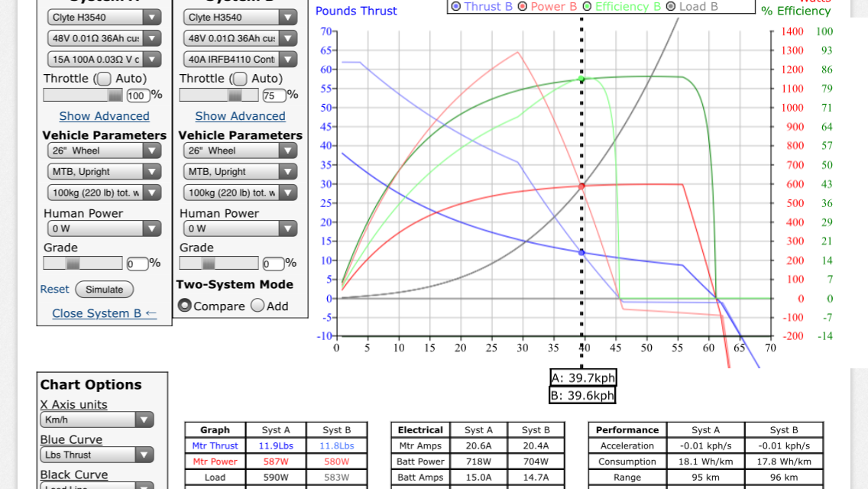Enable Auto throttle for System B

[x=240, y=79]
